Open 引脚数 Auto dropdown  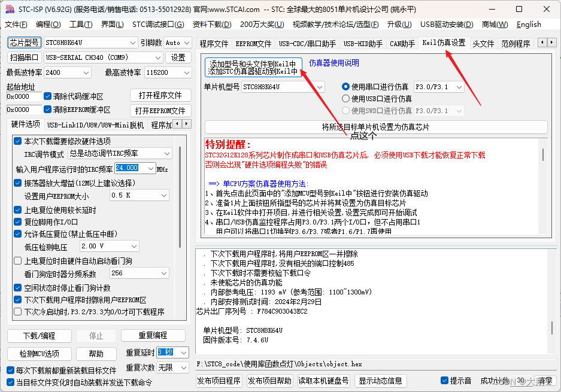pos(177,42)
